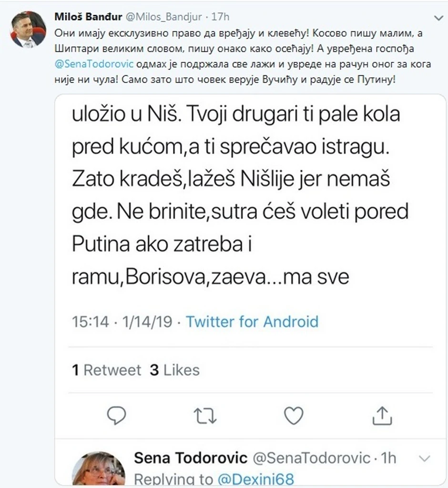Click the reply icon under the quoted tweet

(116, 416)
